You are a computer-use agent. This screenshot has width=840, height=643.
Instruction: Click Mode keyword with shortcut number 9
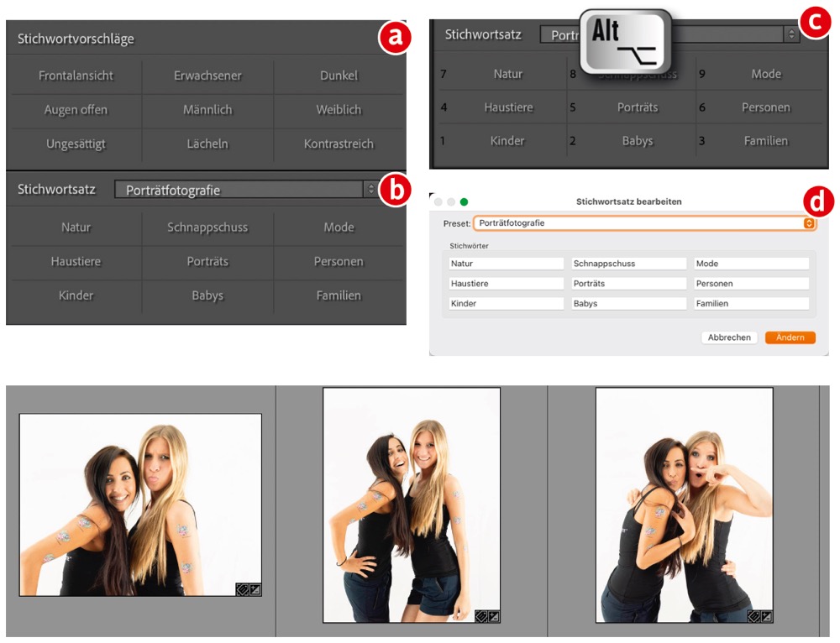click(766, 74)
